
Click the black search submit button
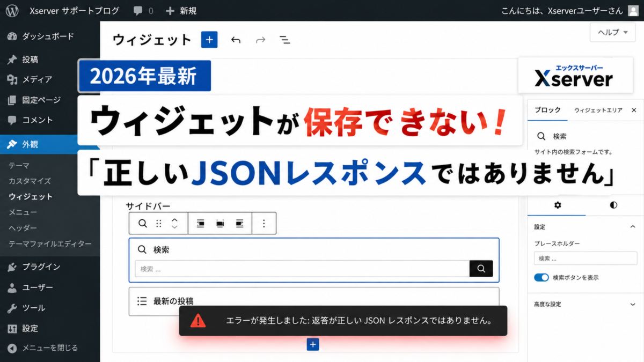click(481, 269)
